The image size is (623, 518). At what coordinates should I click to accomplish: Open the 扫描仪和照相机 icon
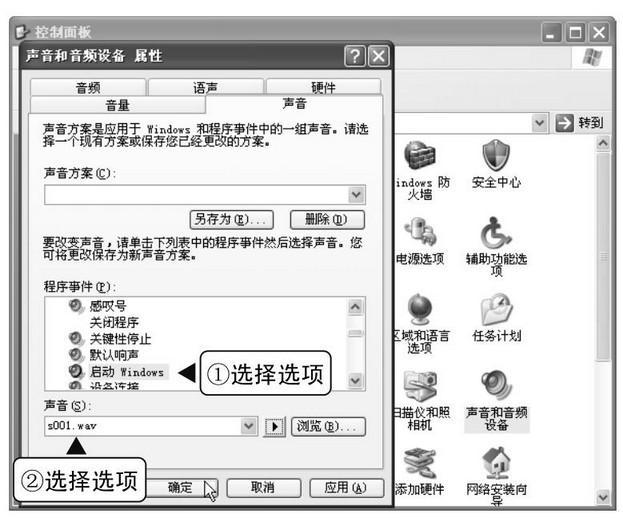pos(420,385)
